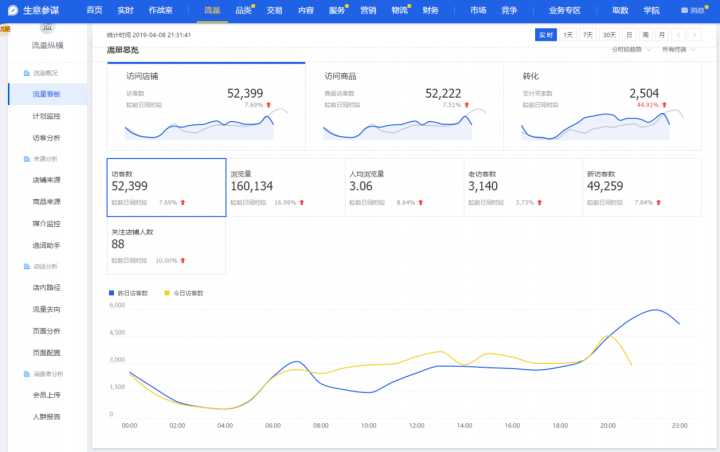Click the 来源分析 section icon in sidebar

pyautogui.click(x=26, y=158)
